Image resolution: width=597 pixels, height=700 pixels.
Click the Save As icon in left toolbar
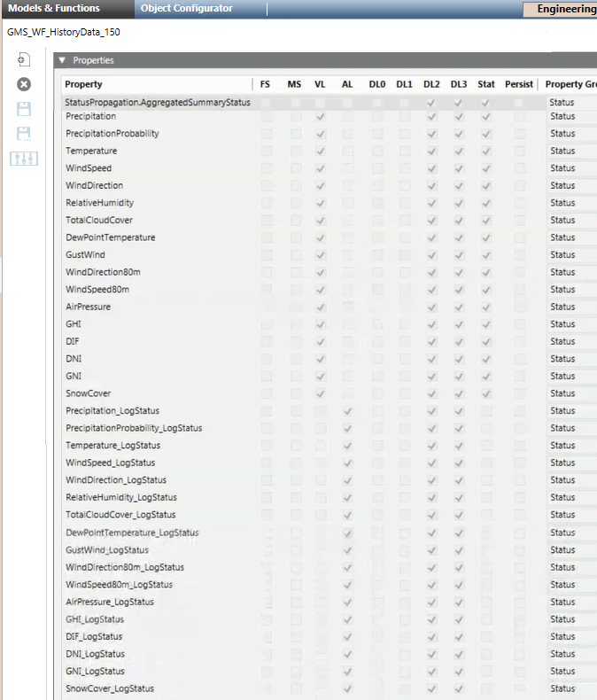click(24, 134)
